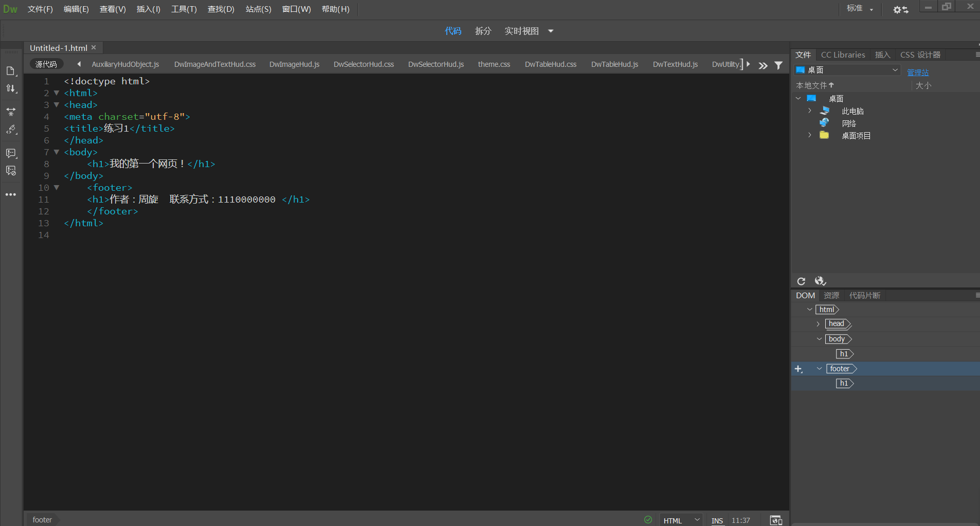Click the preview in browser icon
This screenshot has height=526, width=980.
click(776, 520)
